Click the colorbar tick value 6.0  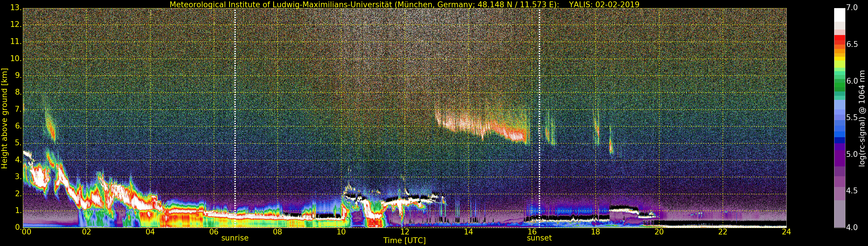(x=852, y=81)
